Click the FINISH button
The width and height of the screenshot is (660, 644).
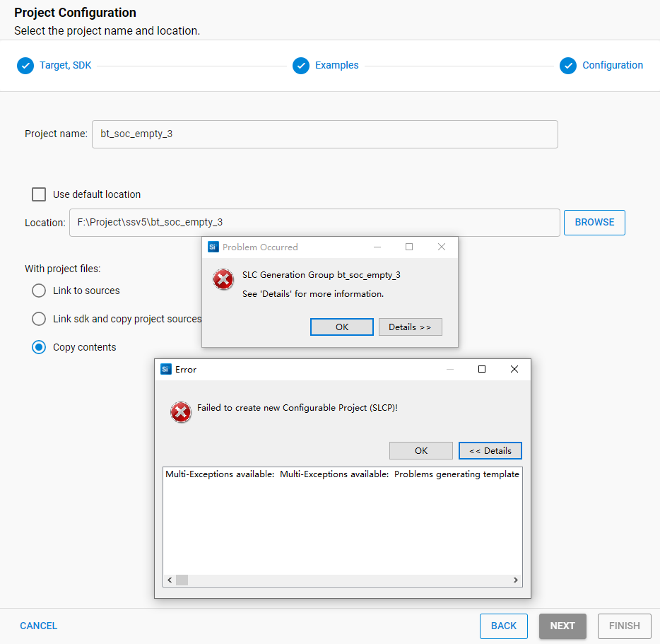click(625, 626)
